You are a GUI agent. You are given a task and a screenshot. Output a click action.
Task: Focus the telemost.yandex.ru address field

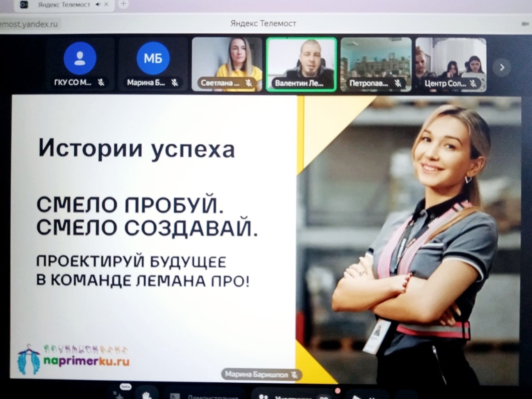(29, 24)
